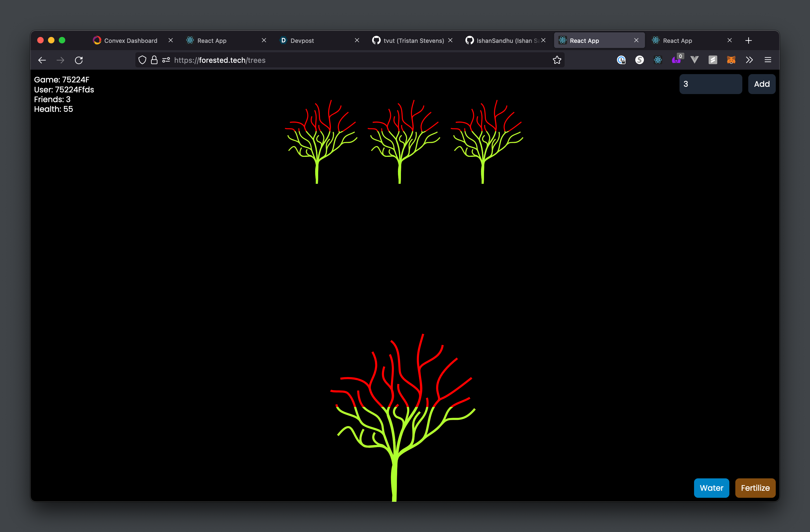Open the MetaMask fox extension
810x532 pixels.
731,60
